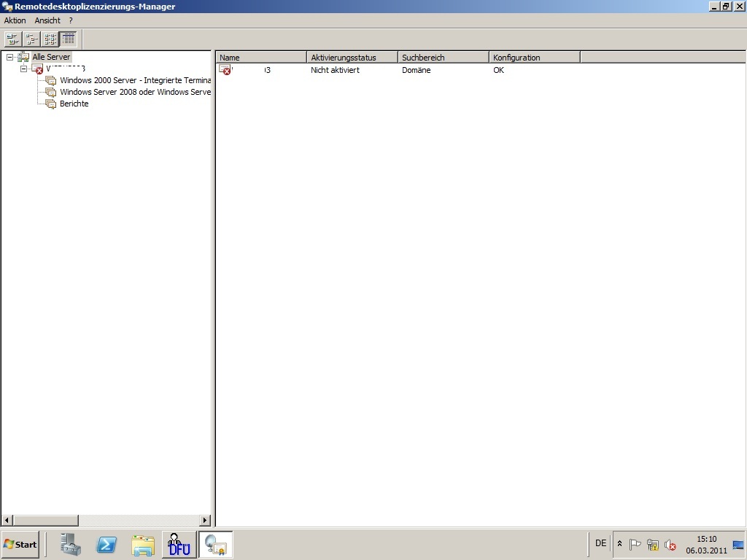Click the Berichte node icon
This screenshot has width=747, height=560.
pos(51,104)
